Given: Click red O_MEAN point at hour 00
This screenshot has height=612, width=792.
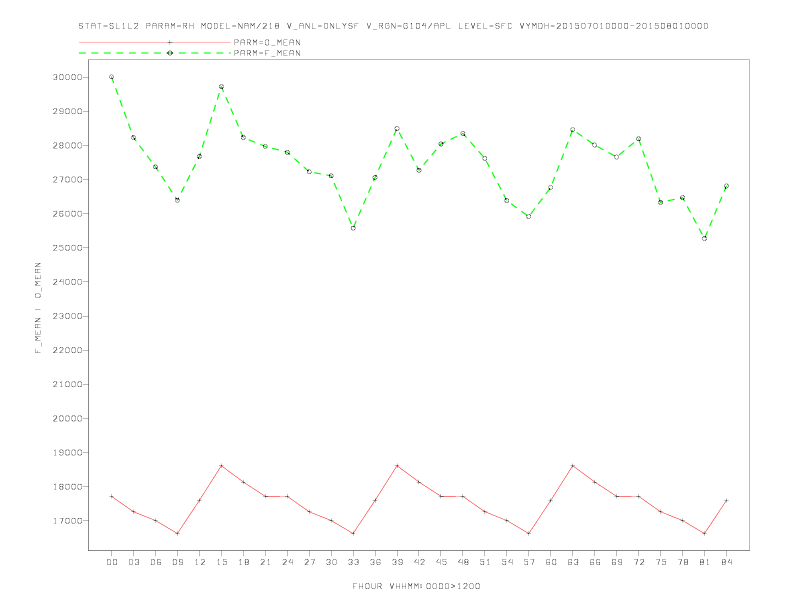Looking at the screenshot, I should click(112, 496).
